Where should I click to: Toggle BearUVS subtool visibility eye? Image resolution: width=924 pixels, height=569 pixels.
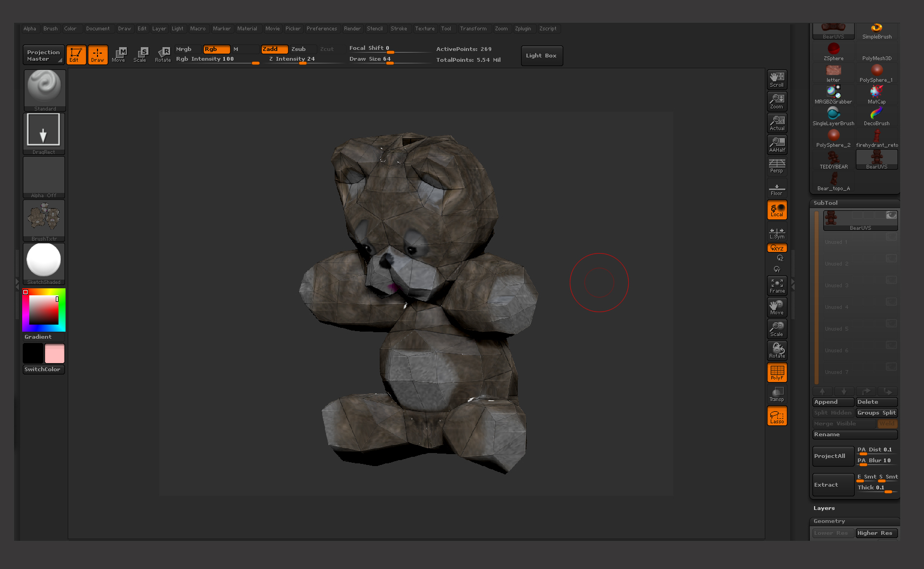point(891,216)
